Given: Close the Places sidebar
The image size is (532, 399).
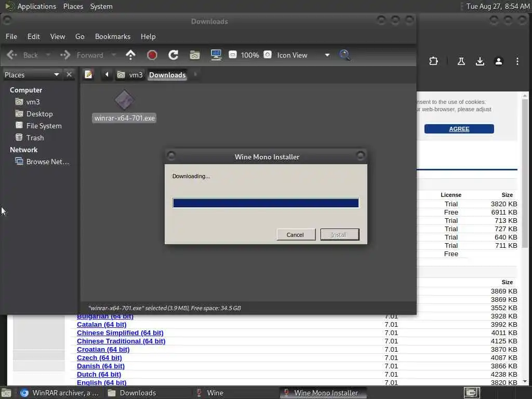Looking at the screenshot, I should pyautogui.click(x=69, y=75).
